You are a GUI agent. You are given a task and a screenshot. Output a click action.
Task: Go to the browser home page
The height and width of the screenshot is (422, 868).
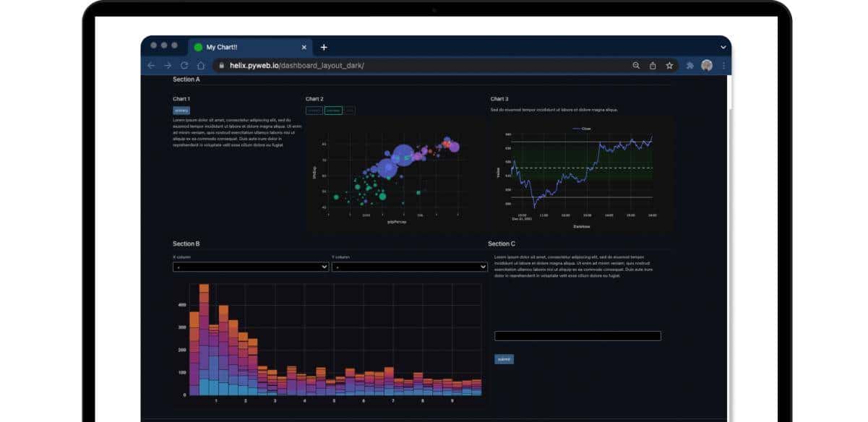point(201,65)
